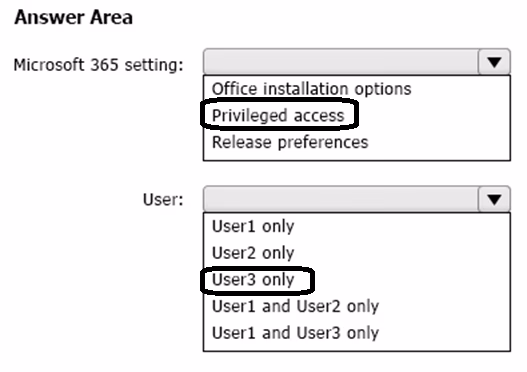527x372 pixels.
Task: Select Office installation options
Action: click(x=311, y=89)
